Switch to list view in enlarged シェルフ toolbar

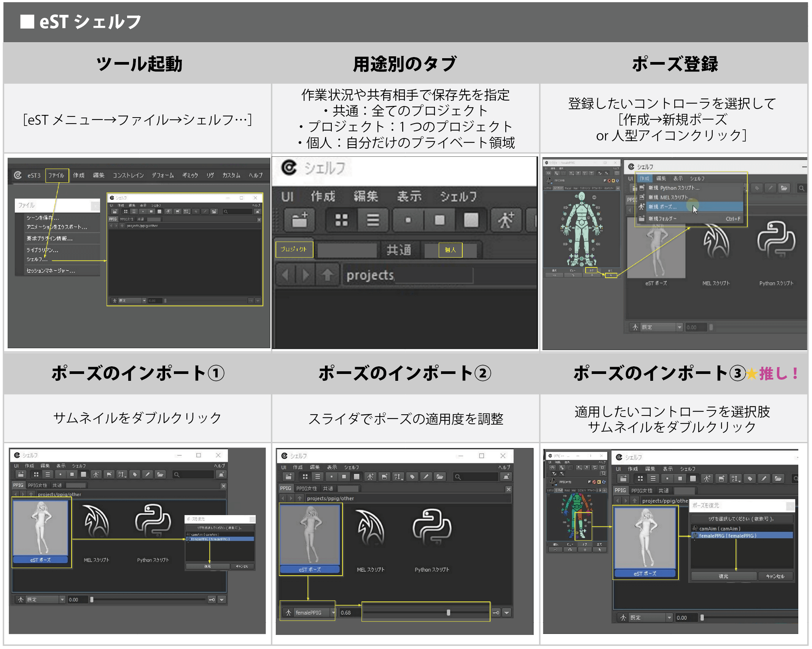tap(373, 220)
